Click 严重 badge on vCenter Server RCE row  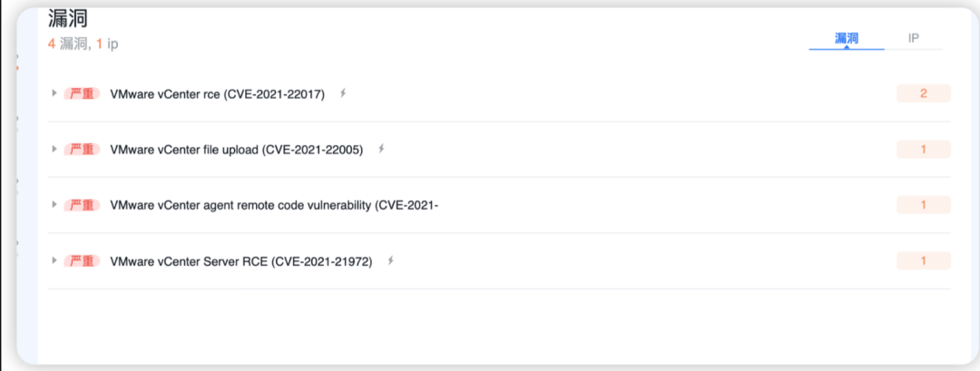pyautogui.click(x=82, y=261)
